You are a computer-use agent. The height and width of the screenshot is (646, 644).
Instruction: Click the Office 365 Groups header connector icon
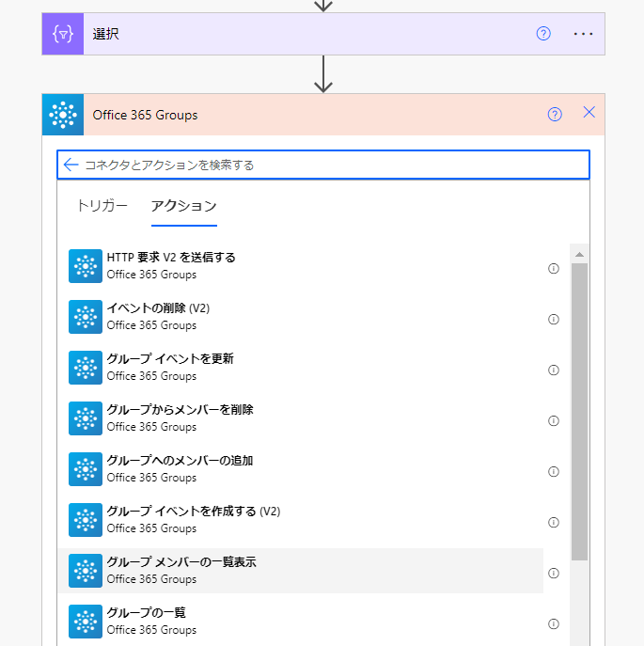coord(63,115)
